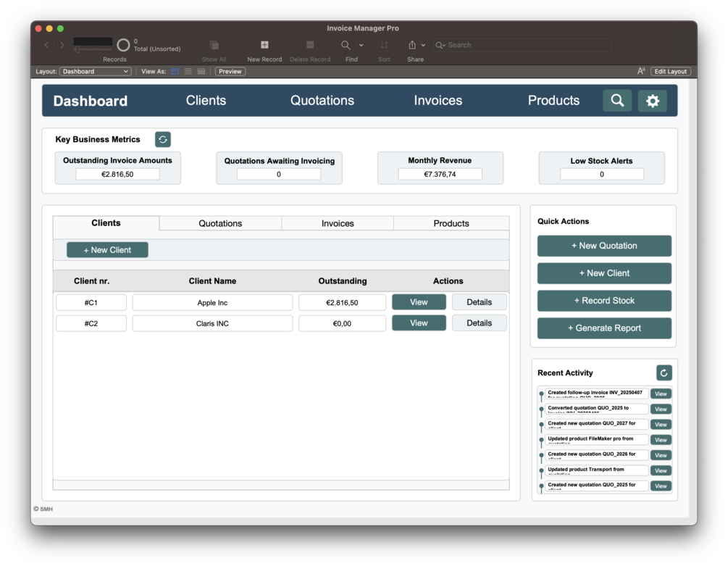The height and width of the screenshot is (566, 728).
Task: Click the Share toolbar icon
Action: click(412, 45)
